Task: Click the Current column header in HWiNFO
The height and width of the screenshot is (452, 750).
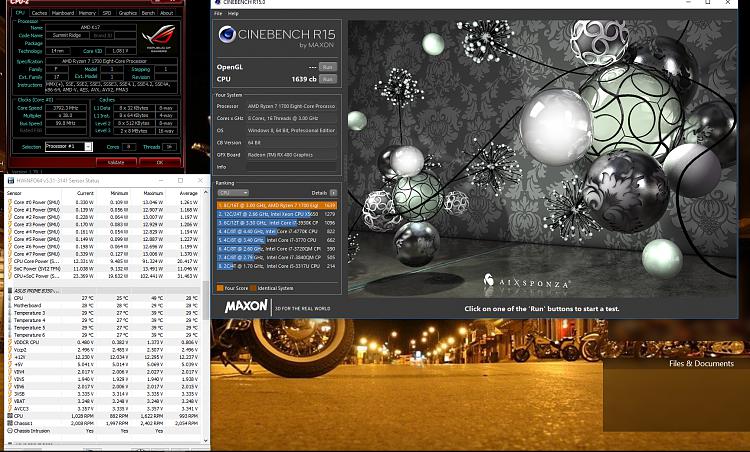Action: coord(85,193)
